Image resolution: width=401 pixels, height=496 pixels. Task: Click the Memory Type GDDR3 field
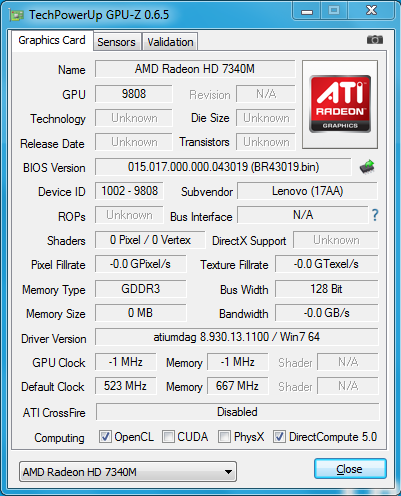point(140,289)
